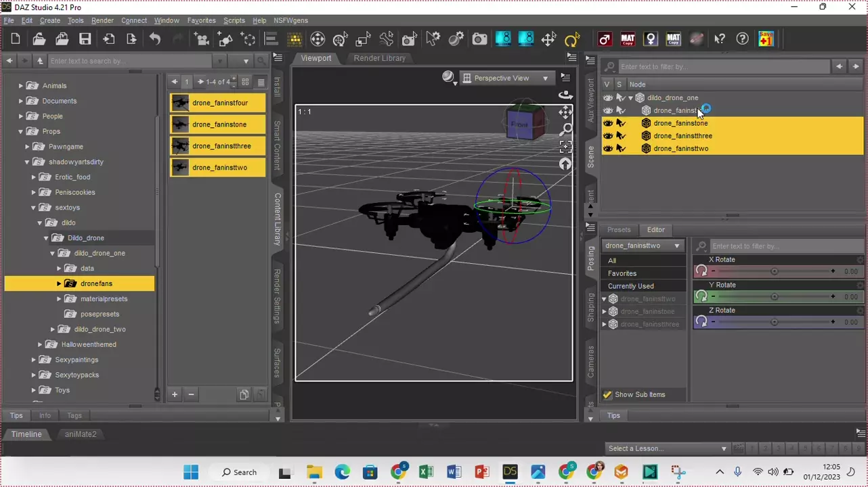Click the Save scene toolbar icon
Image resolution: width=868 pixels, height=487 pixels.
tap(85, 39)
